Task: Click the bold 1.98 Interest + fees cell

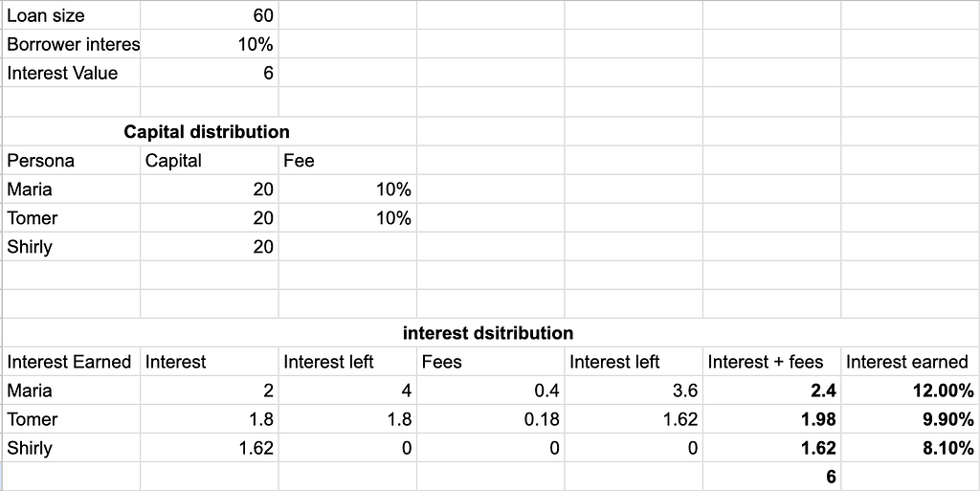Action: [772, 419]
